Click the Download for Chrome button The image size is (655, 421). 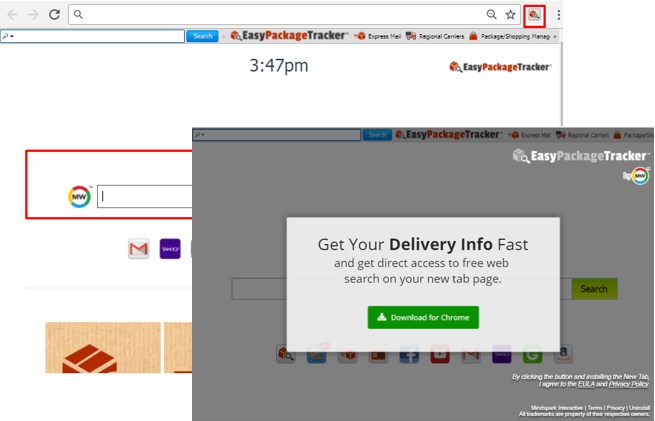423,317
